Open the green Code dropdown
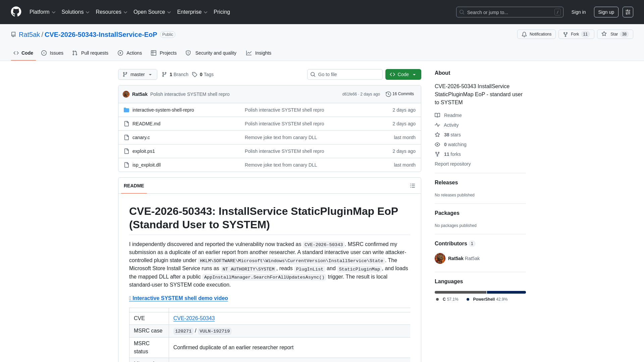Viewport: 644px width, 362px height. coord(403,74)
